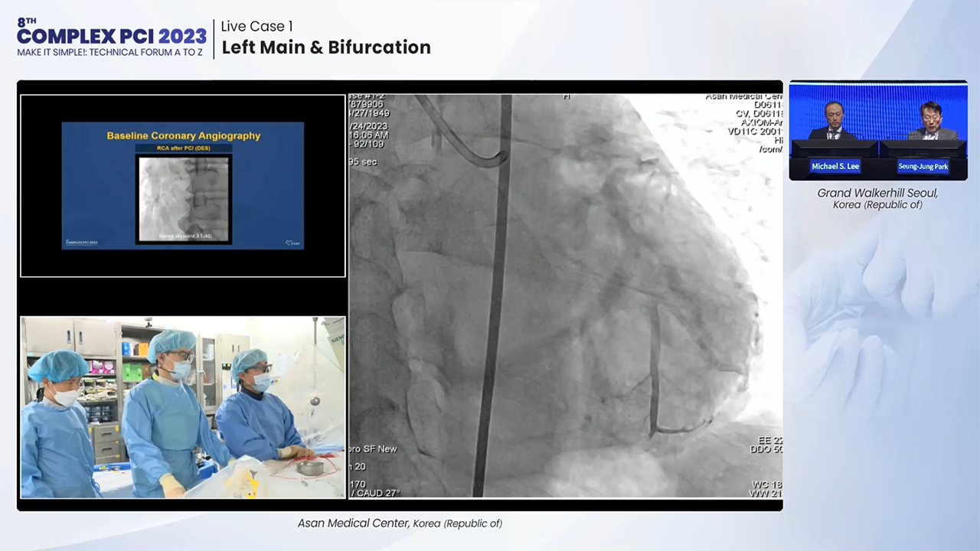The image size is (980, 551).
Task: Click the 'CV, D06118' overlay text
Action: [759, 114]
